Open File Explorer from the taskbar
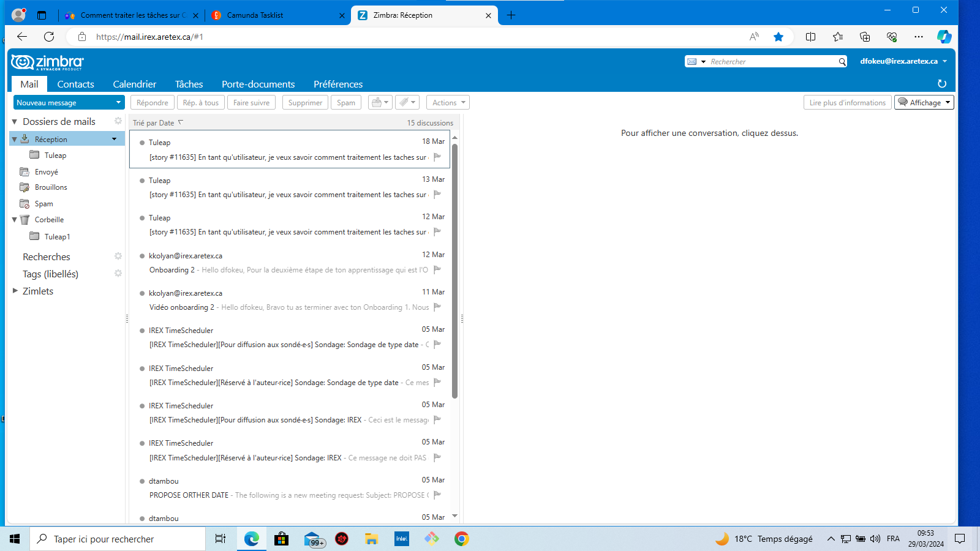This screenshot has width=980, height=551. pos(371,539)
